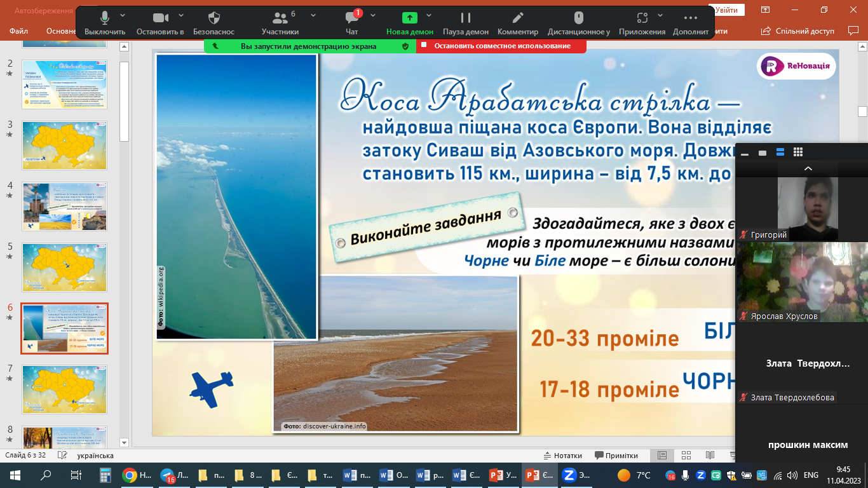Click spell check icon in status bar

point(62,456)
